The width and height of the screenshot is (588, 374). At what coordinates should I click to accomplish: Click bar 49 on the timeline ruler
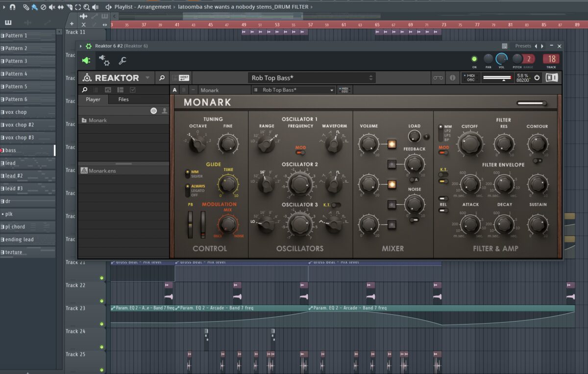coord(244,24)
